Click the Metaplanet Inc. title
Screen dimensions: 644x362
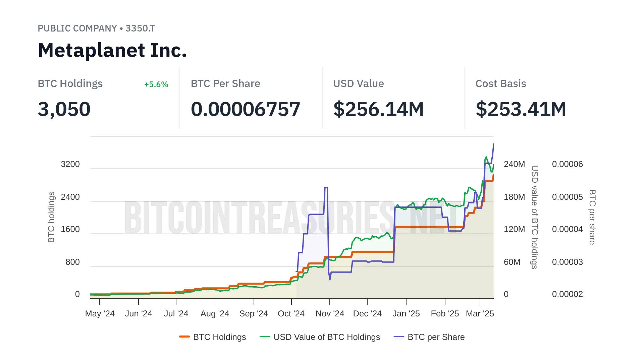tap(112, 50)
